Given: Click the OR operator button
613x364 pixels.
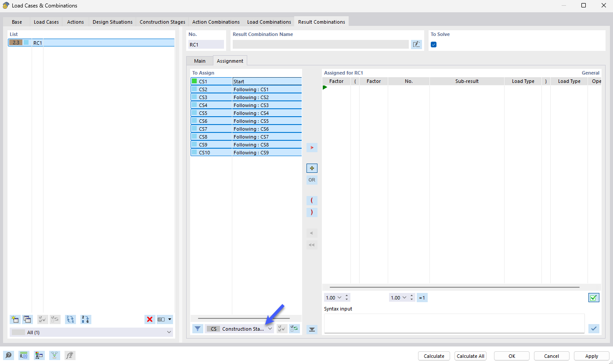Looking at the screenshot, I should coord(312,180).
